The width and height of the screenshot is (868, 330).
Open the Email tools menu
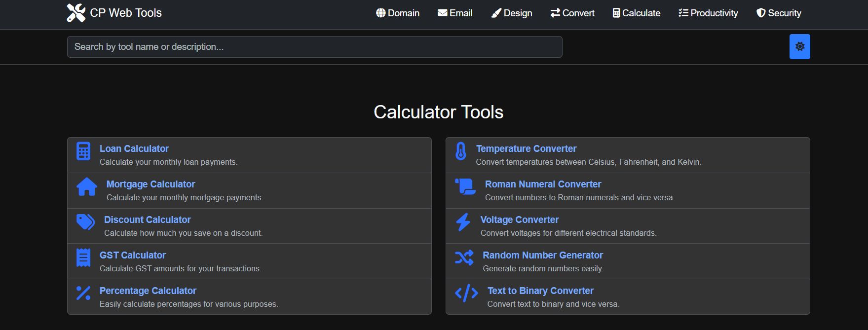[x=455, y=13]
